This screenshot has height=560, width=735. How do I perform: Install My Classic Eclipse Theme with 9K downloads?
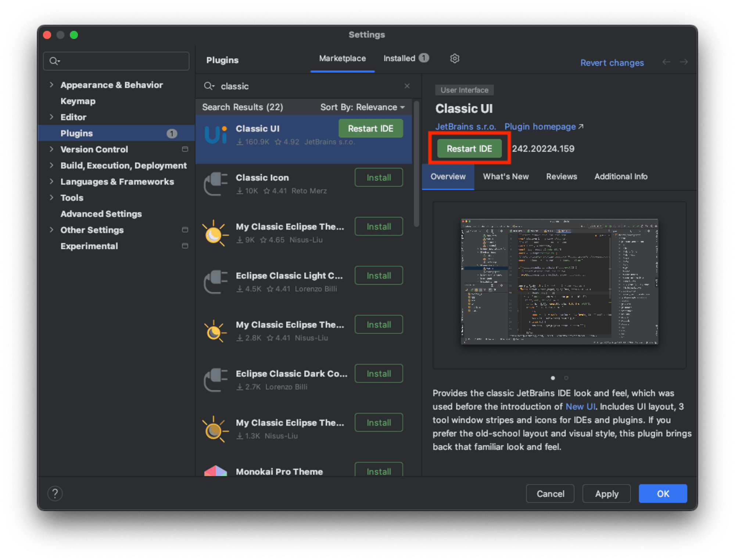point(379,227)
